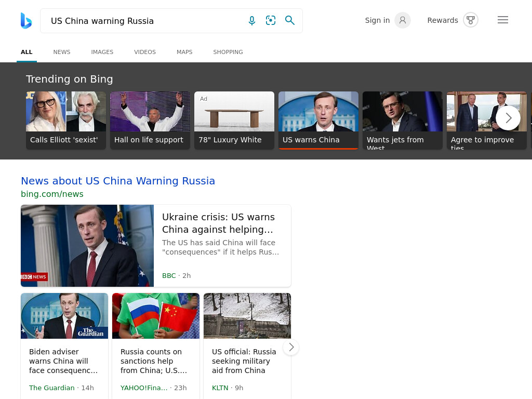Open the bing.com/news link
532x399 pixels.
[52, 194]
